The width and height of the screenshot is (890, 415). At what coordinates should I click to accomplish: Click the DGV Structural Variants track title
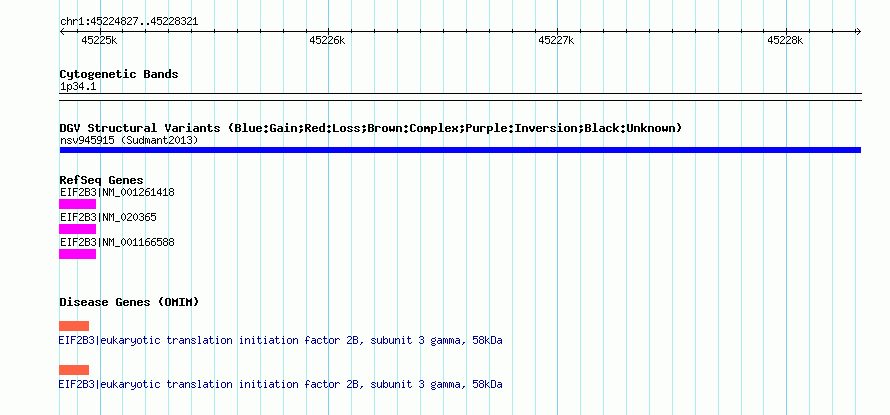point(371,128)
